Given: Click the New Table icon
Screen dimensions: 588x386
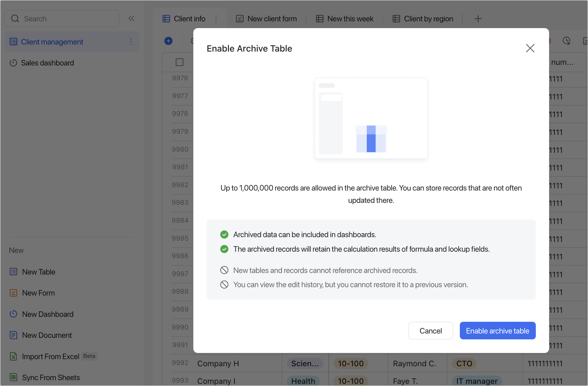Looking at the screenshot, I should click(14, 272).
